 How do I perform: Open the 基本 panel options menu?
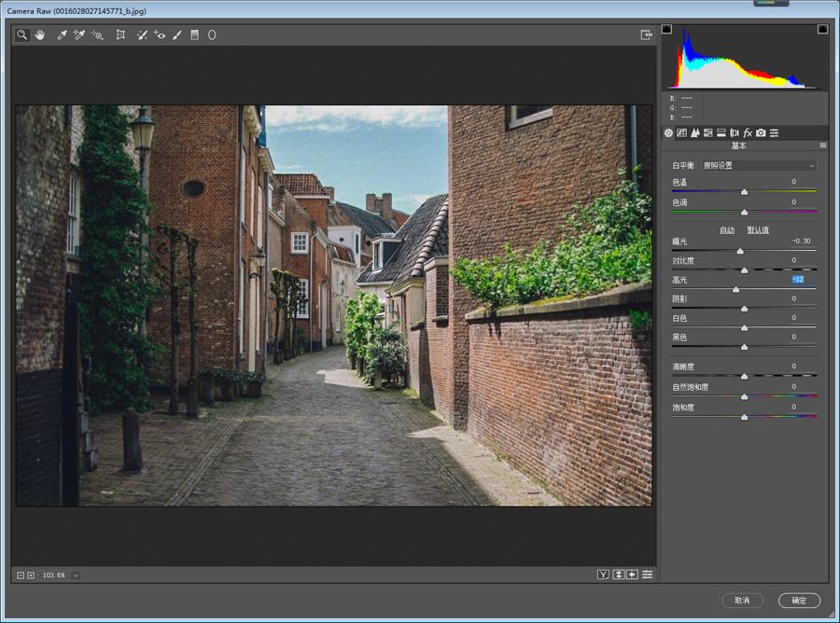[822, 145]
